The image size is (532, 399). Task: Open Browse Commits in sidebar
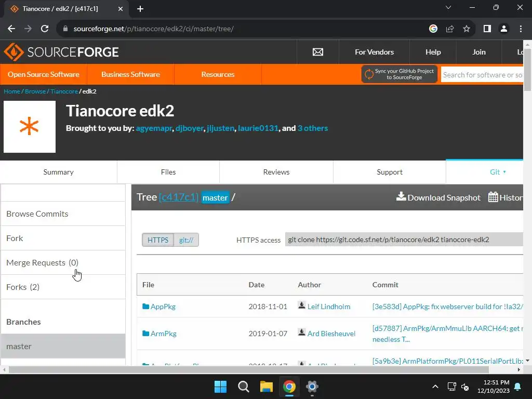tap(63, 214)
